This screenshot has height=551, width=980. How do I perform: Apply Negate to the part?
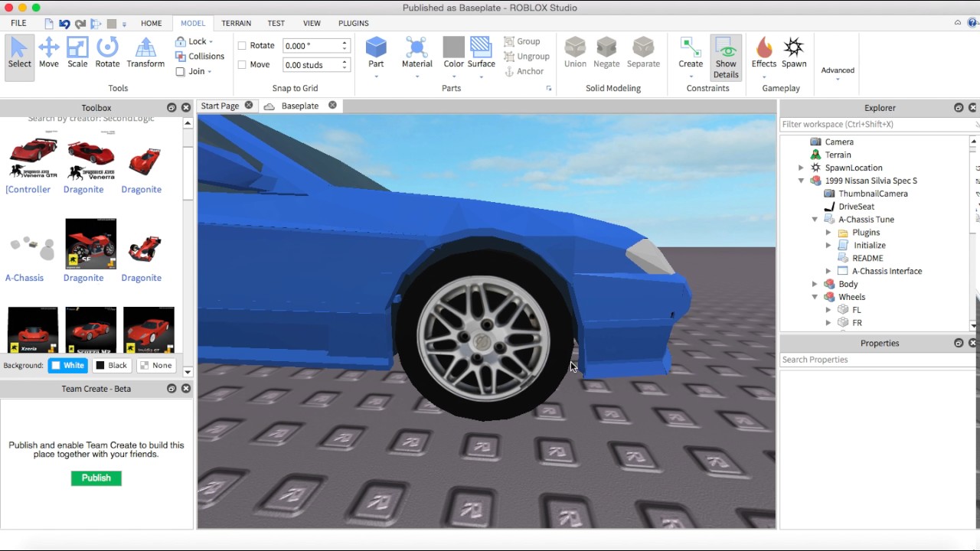tap(606, 54)
